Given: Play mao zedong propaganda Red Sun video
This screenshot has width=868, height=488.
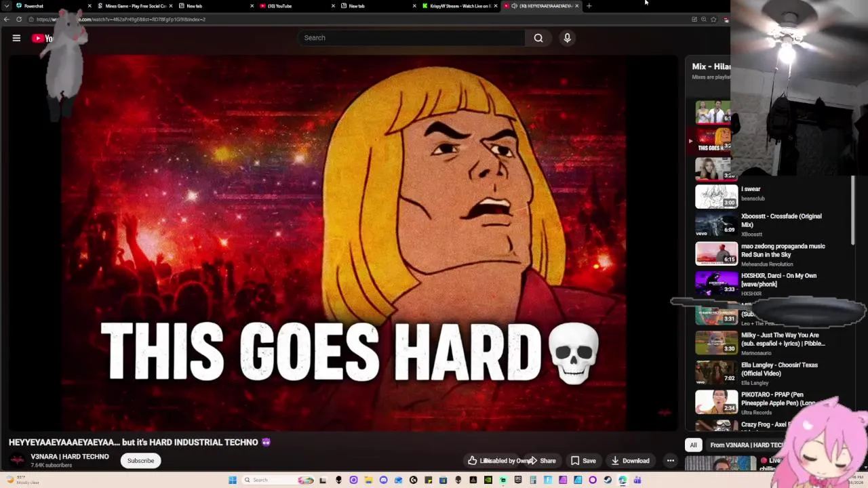Looking at the screenshot, I should coord(783,250).
